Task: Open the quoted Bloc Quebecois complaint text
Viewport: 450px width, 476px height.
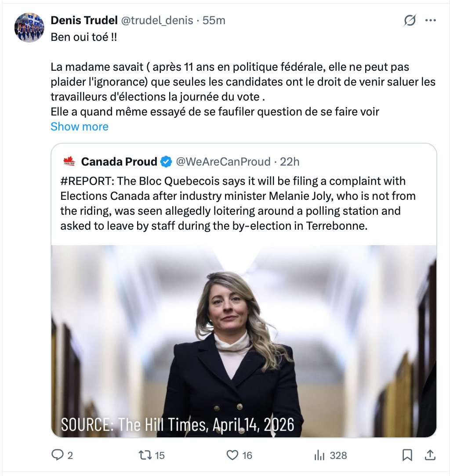Action: coord(238,204)
